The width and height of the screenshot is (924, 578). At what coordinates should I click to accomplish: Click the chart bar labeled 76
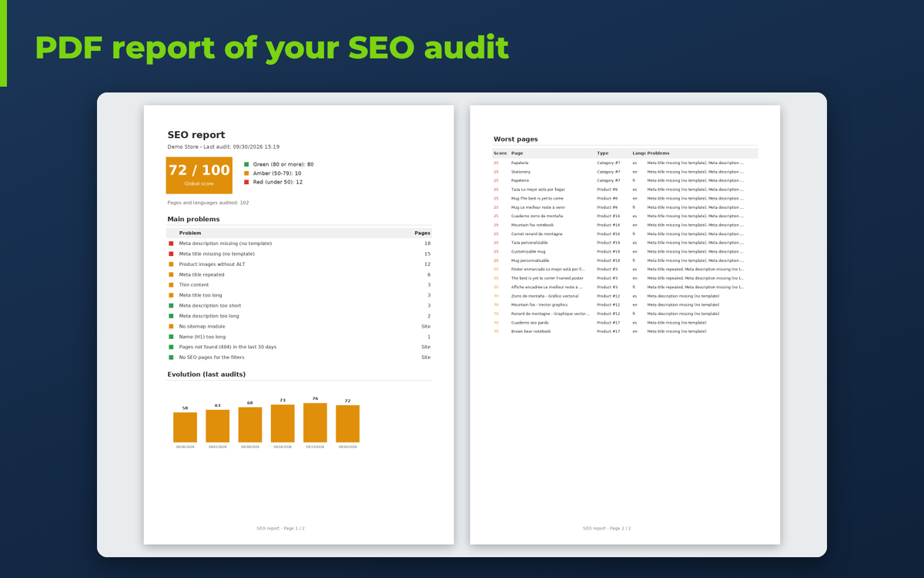click(315, 422)
